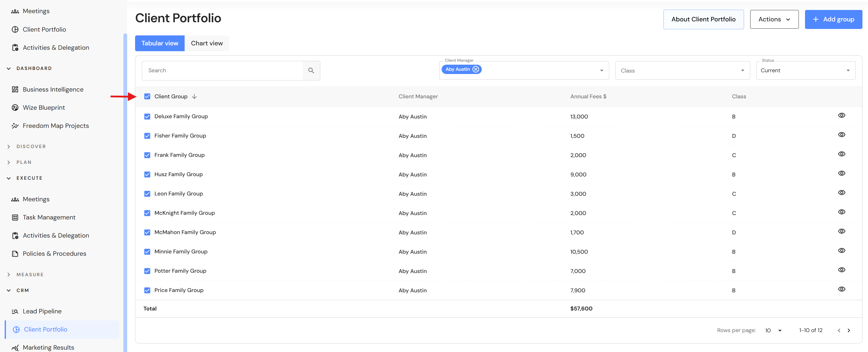Go to next page of results
The image size is (868, 352).
pyautogui.click(x=848, y=330)
